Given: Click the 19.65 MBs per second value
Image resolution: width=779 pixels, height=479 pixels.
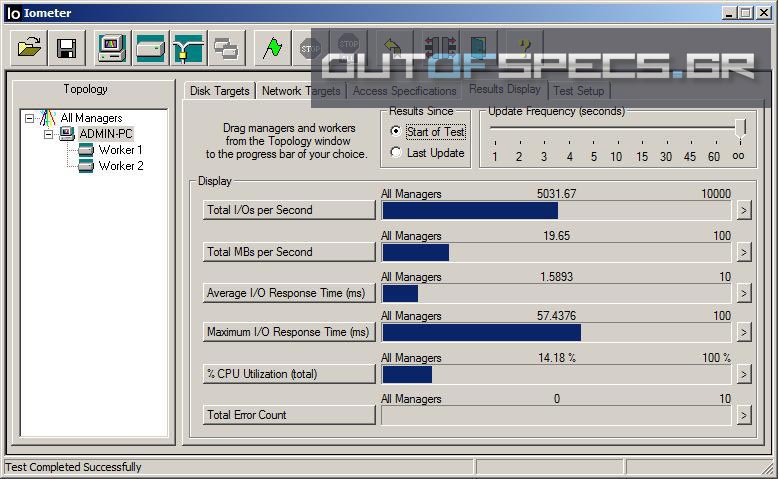Looking at the screenshot, I should 556,236.
